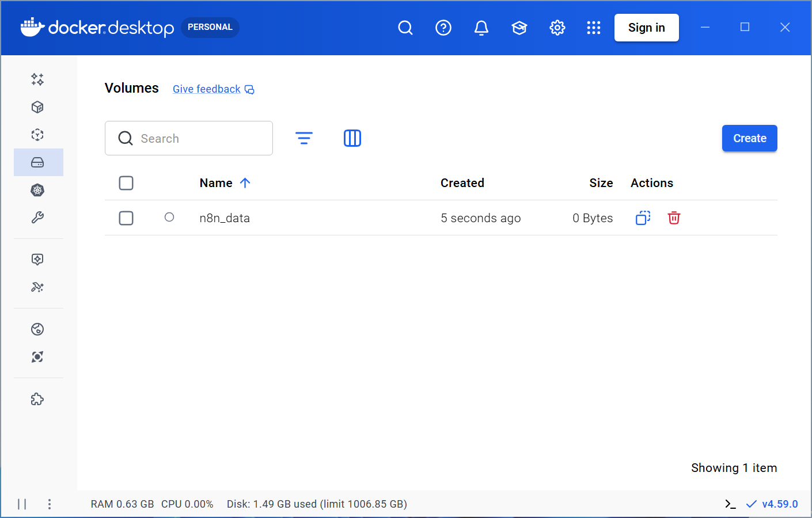Open the Extensions panel
The width and height of the screenshot is (812, 518).
pyautogui.click(x=37, y=399)
